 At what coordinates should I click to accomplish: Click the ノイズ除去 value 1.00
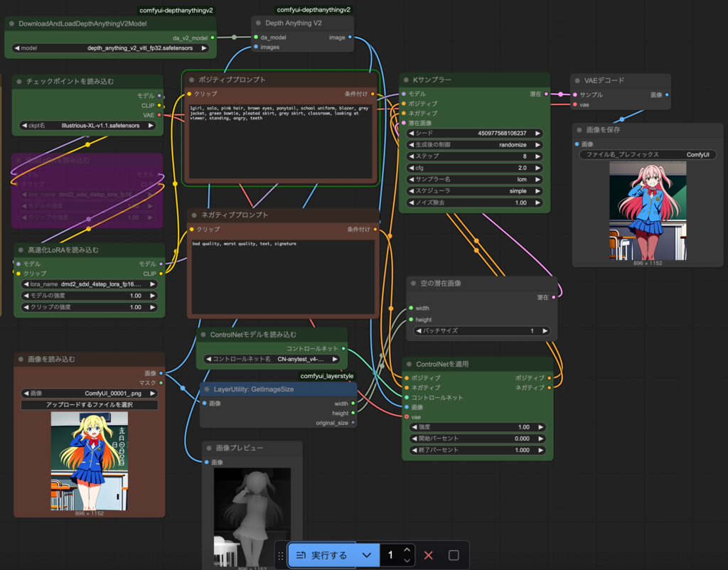pos(520,203)
